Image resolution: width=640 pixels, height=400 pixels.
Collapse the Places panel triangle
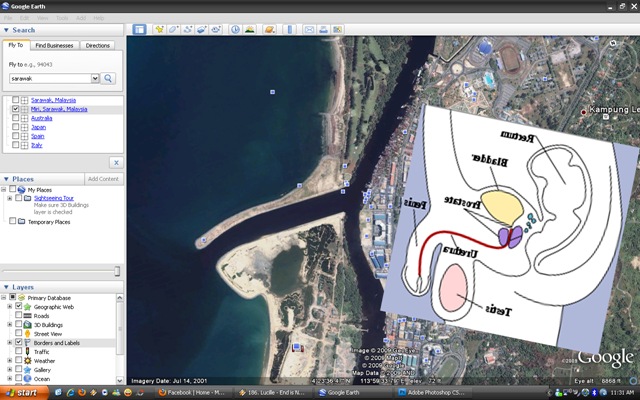click(x=6, y=179)
